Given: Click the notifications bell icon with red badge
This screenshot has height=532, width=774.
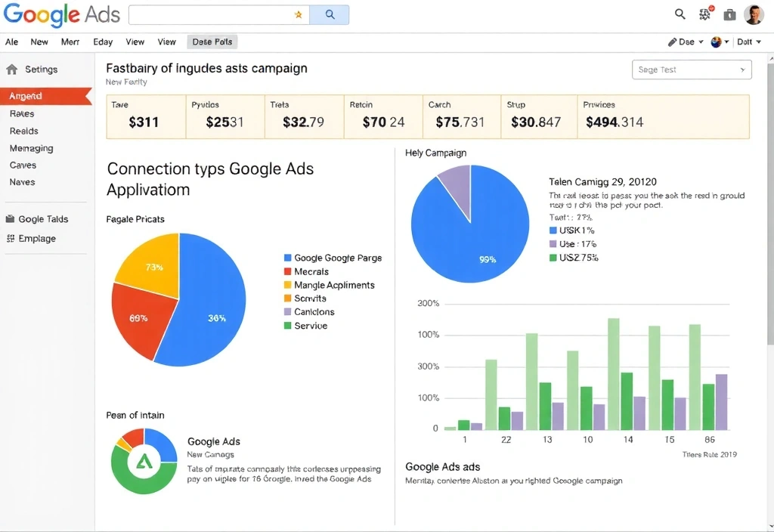Looking at the screenshot, I should pyautogui.click(x=704, y=14).
